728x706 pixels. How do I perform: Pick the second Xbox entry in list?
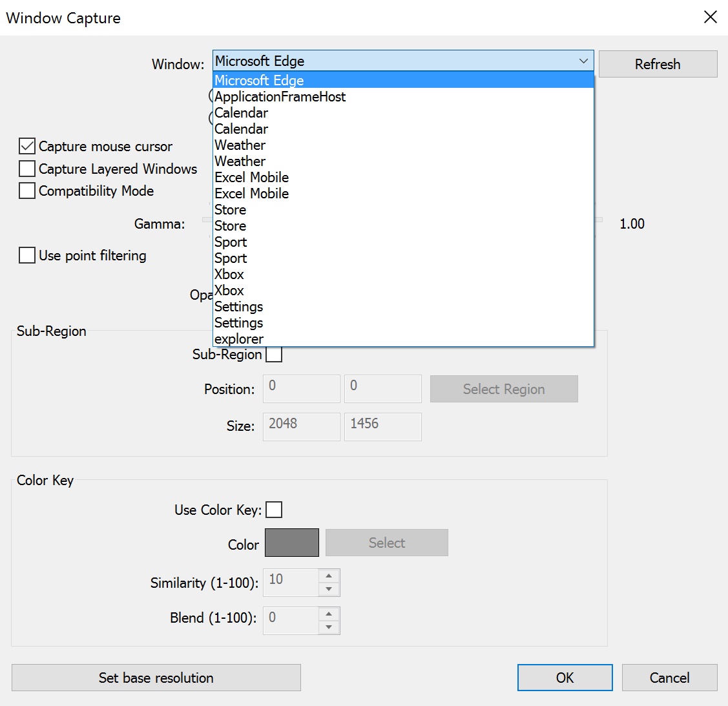point(403,291)
